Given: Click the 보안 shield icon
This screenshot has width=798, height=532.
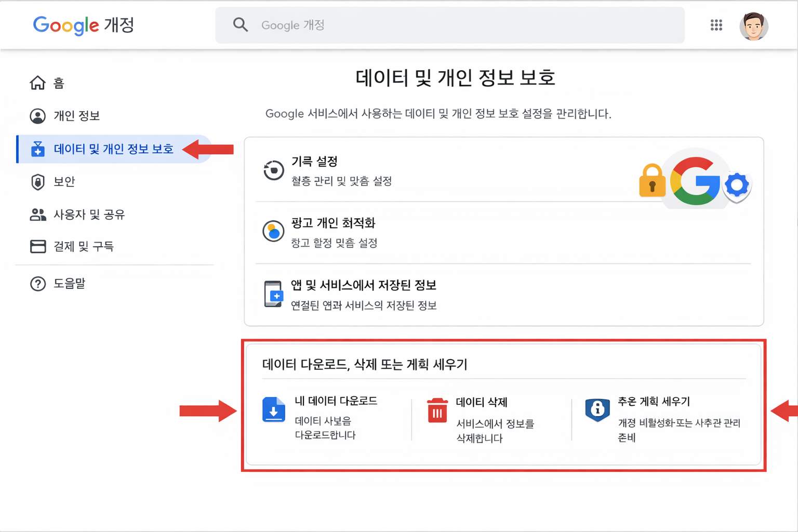Looking at the screenshot, I should (x=37, y=182).
